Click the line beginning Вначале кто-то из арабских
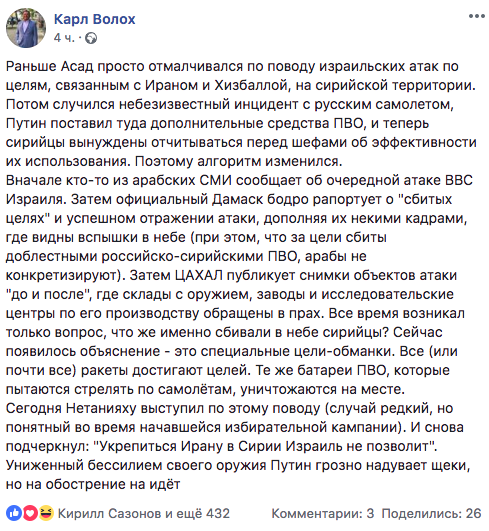 [x=239, y=180]
